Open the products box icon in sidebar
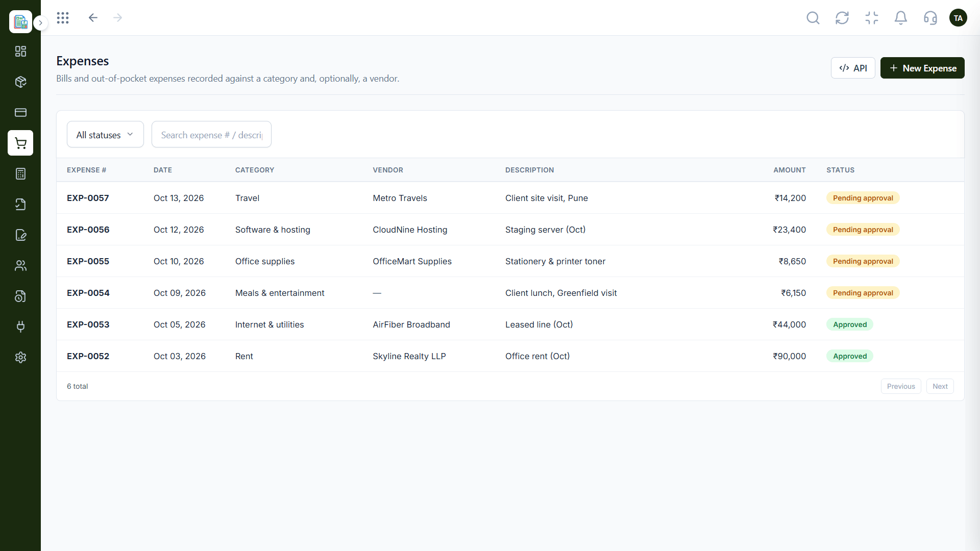 pyautogui.click(x=20, y=82)
